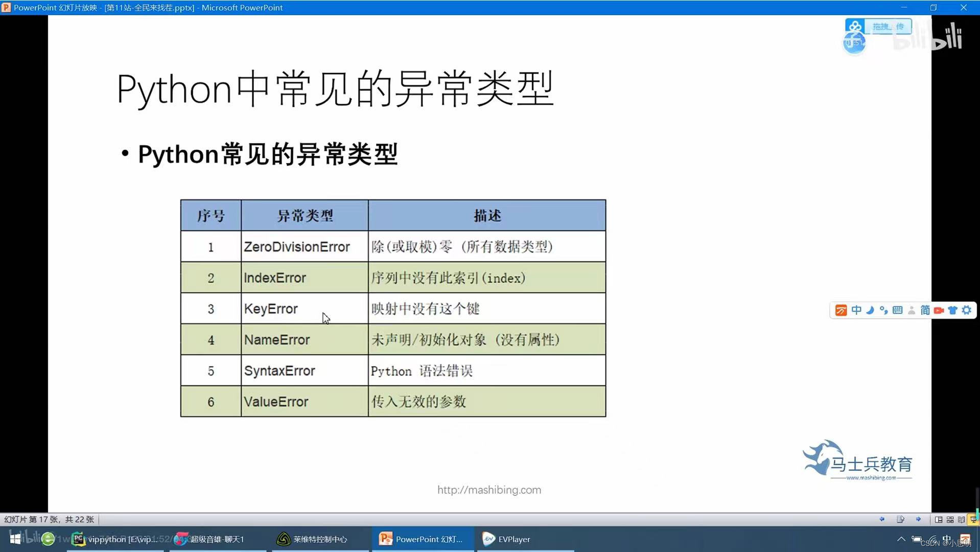Go to the previous slide using status bar arrow
This screenshot has width=980, height=552.
click(882, 519)
